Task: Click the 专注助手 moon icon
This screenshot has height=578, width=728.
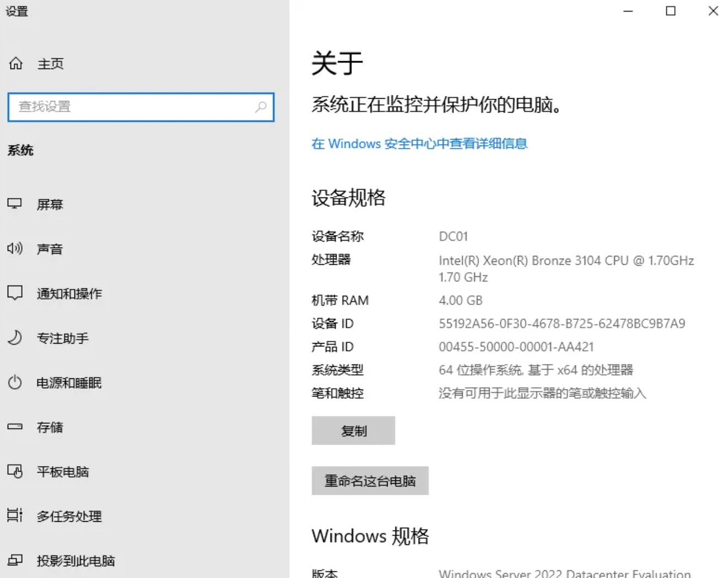Action: [15, 338]
